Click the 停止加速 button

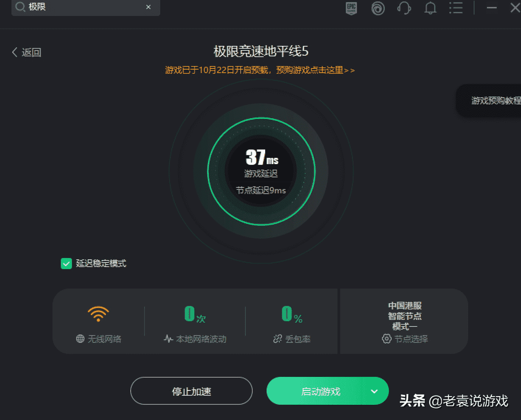coord(191,391)
